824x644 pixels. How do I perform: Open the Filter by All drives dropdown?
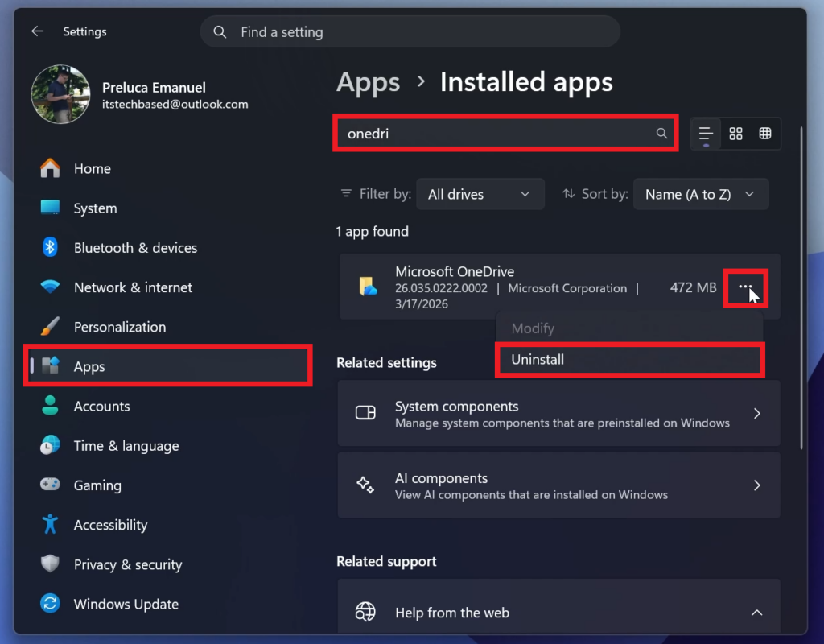point(480,194)
